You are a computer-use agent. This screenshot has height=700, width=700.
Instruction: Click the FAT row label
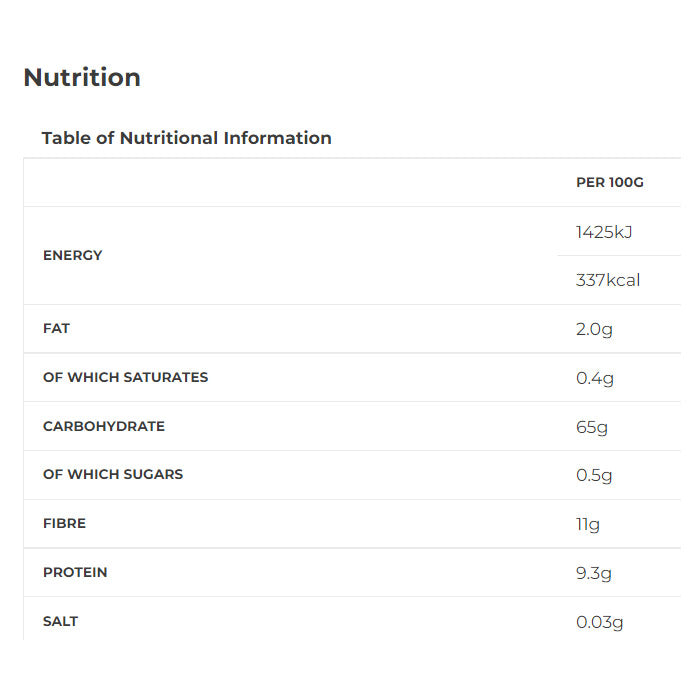[x=56, y=328]
